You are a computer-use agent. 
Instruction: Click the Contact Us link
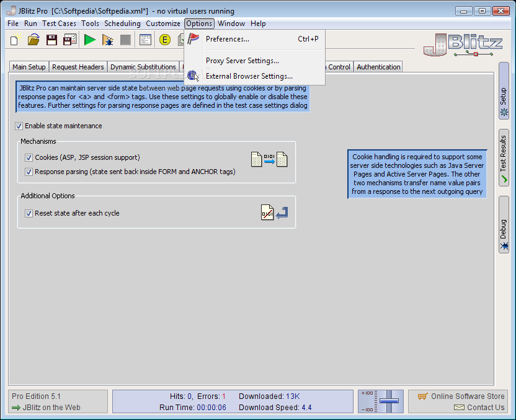pos(486,408)
